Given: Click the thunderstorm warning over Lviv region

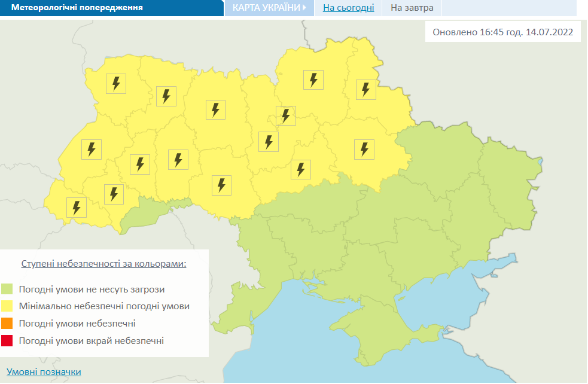Looking at the screenshot, I should 91,150.
